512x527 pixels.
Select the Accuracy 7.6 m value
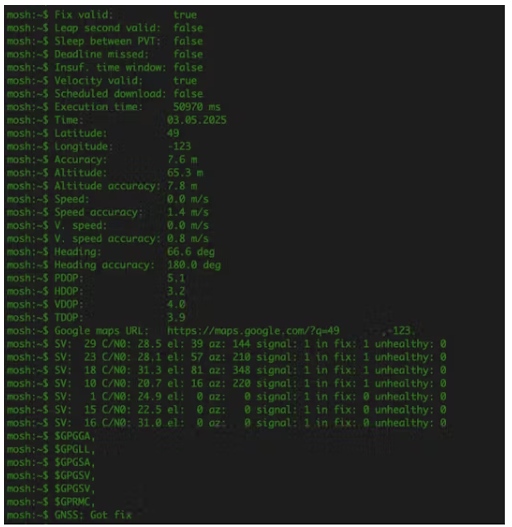[x=182, y=159]
